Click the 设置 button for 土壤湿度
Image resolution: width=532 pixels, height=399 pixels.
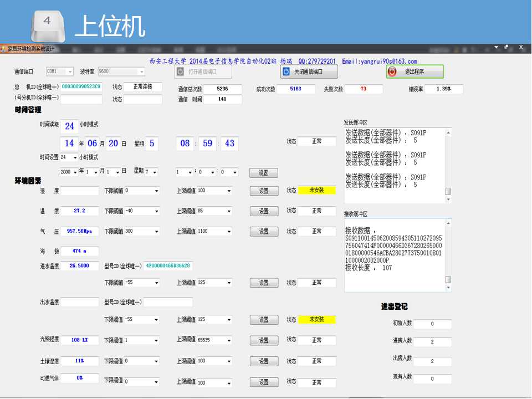264,361
